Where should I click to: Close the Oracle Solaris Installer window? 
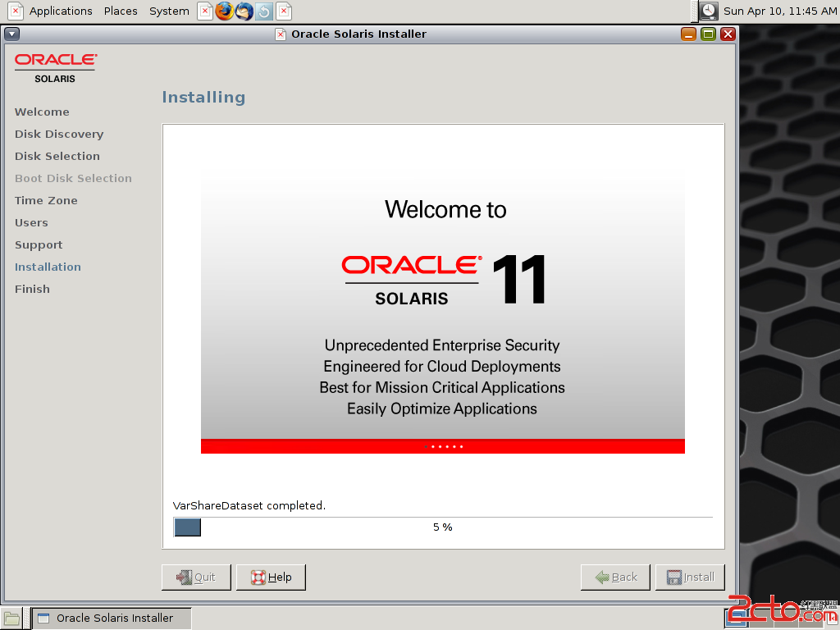tap(728, 34)
